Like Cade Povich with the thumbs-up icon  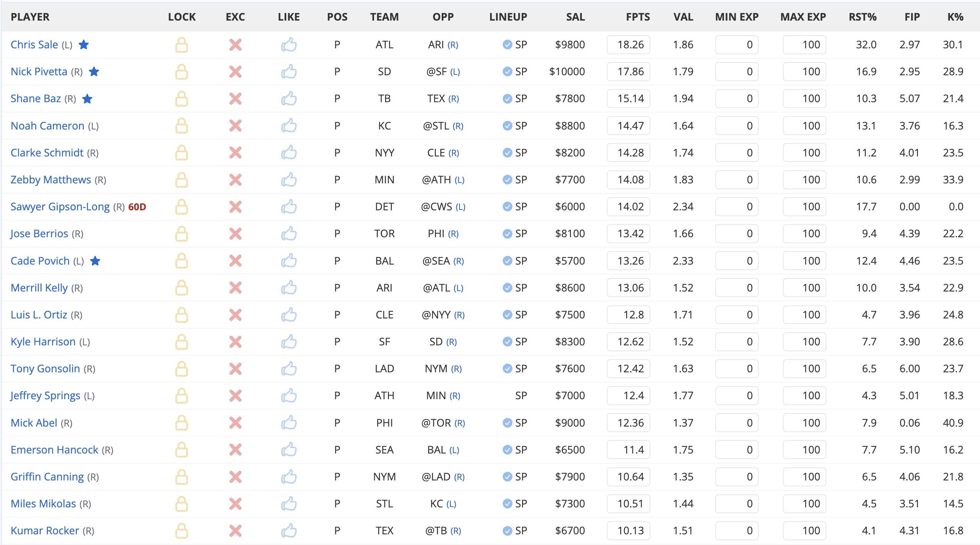click(289, 261)
